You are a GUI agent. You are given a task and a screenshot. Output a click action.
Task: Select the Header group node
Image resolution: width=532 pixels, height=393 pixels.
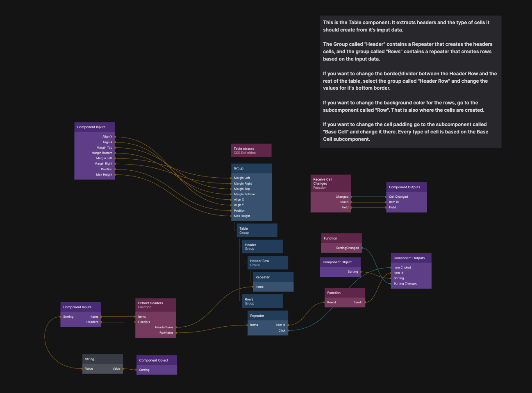tap(262, 246)
